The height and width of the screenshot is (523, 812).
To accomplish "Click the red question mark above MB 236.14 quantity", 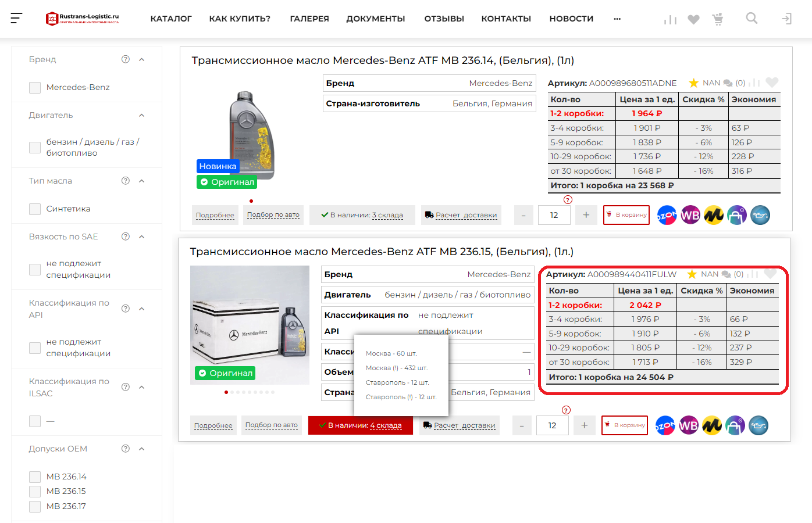I will tap(568, 200).
